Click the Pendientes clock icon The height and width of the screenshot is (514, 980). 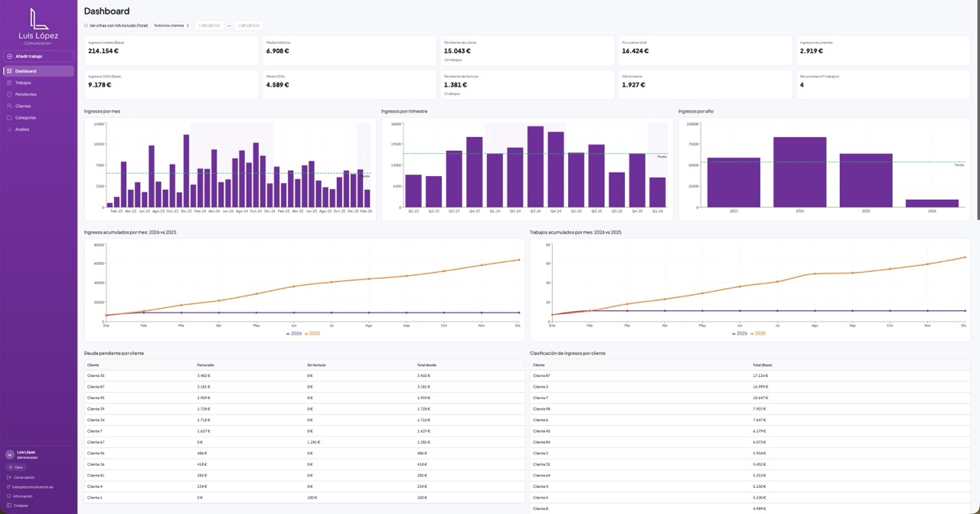9,94
